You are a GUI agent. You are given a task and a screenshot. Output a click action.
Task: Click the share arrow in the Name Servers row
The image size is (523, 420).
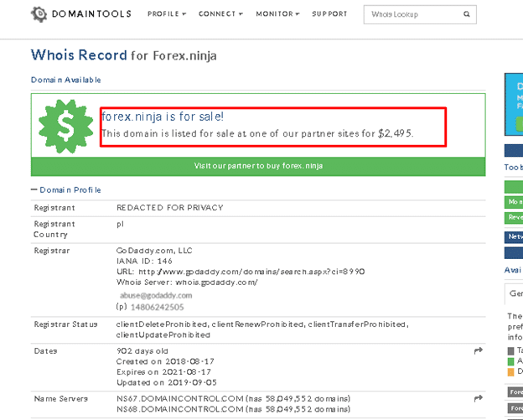(479, 398)
